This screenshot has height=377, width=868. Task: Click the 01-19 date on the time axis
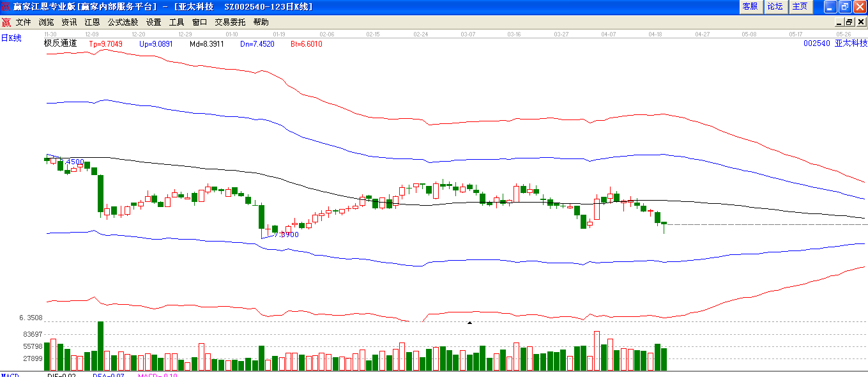278,34
